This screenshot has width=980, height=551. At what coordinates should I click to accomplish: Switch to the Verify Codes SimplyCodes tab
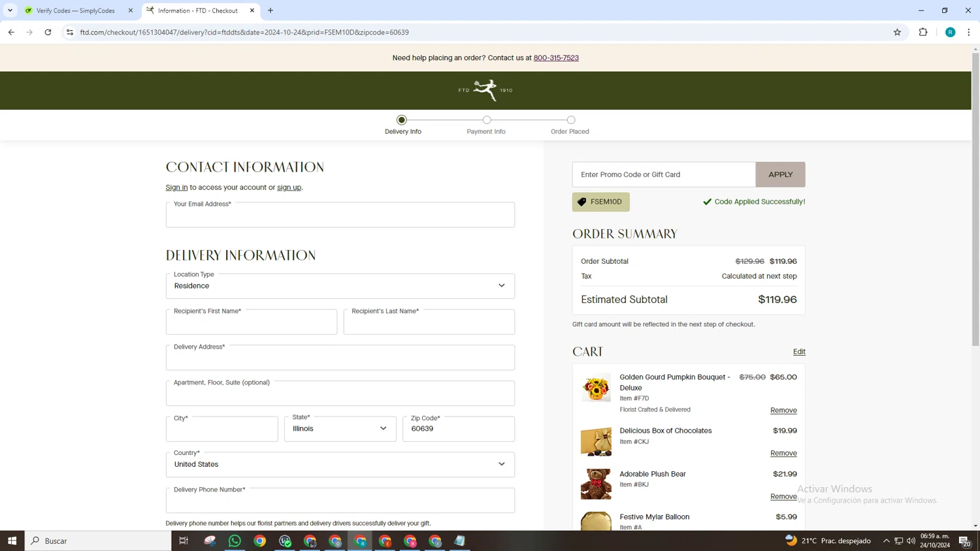(x=75, y=10)
